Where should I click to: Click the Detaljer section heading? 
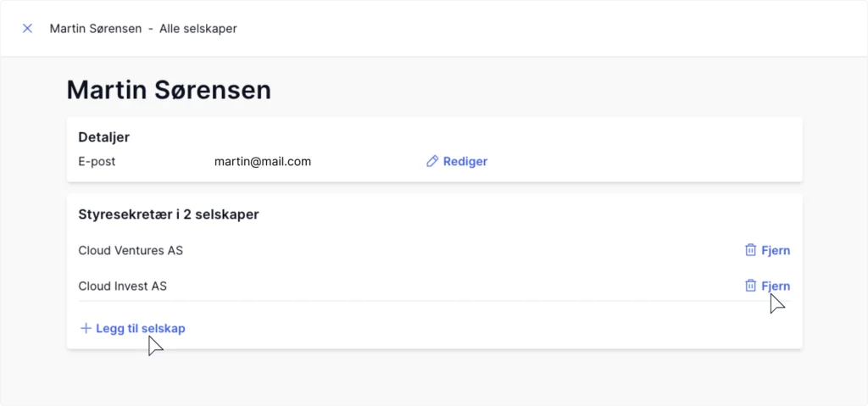tap(103, 136)
